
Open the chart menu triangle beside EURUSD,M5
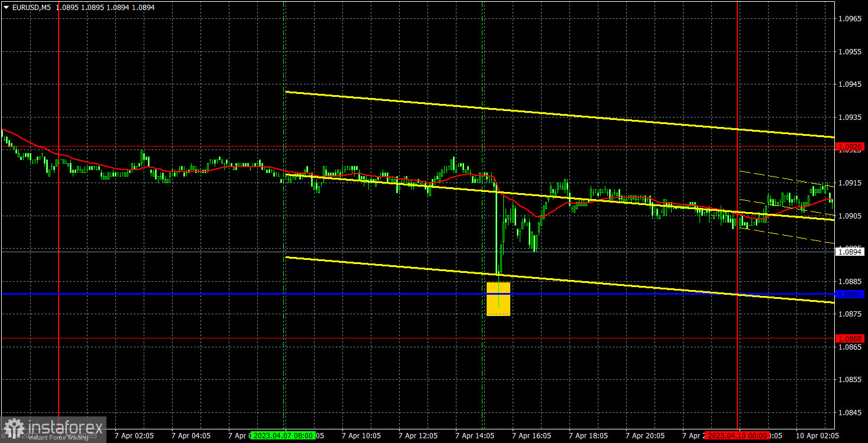click(x=6, y=8)
